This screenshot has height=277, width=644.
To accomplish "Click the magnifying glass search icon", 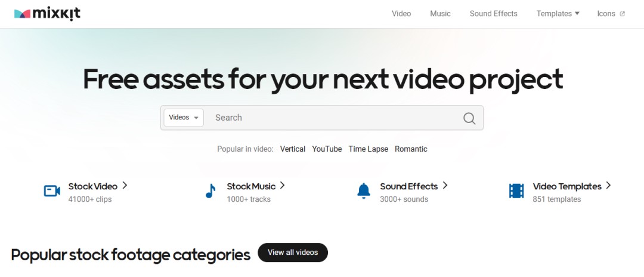I will click(469, 118).
